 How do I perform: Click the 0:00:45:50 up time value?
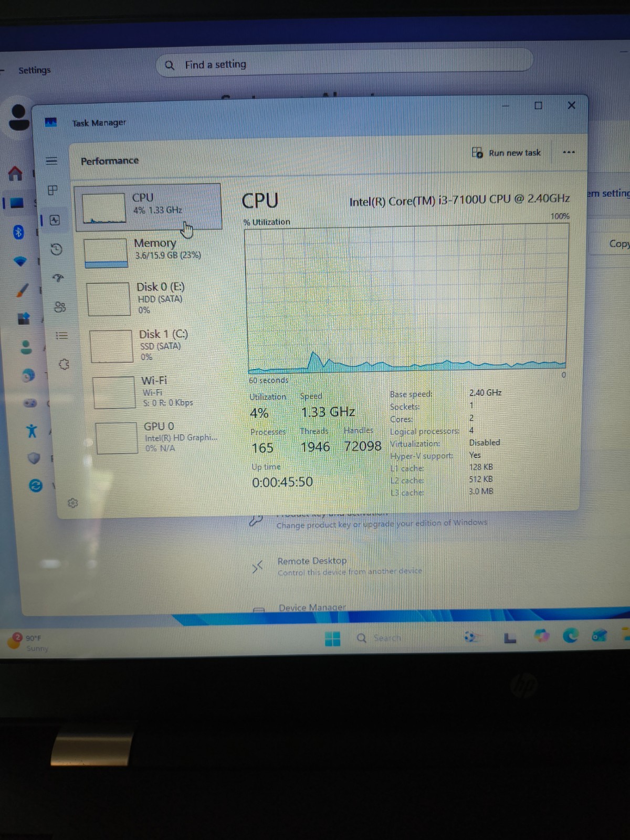(282, 482)
